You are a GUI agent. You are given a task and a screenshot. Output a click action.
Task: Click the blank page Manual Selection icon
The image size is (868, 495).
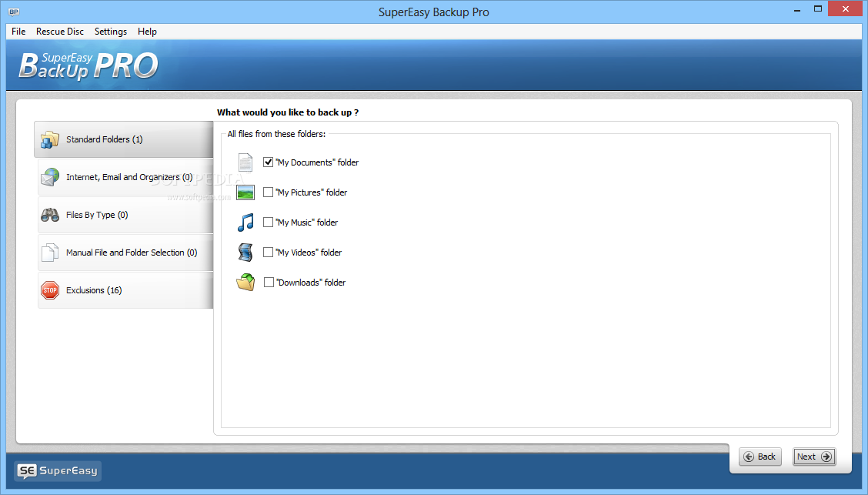pos(50,253)
